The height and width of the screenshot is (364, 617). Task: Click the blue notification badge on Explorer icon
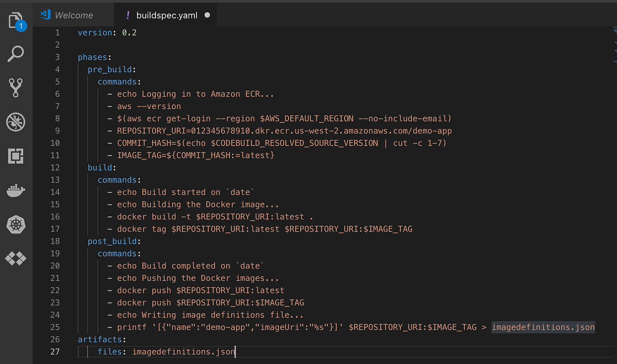click(21, 26)
